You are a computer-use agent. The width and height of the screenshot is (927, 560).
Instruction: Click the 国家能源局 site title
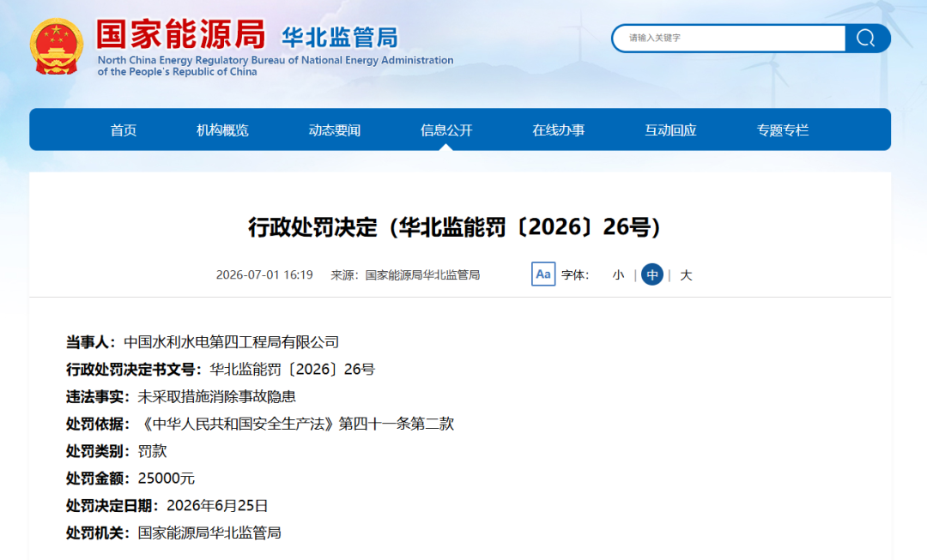coord(181,34)
